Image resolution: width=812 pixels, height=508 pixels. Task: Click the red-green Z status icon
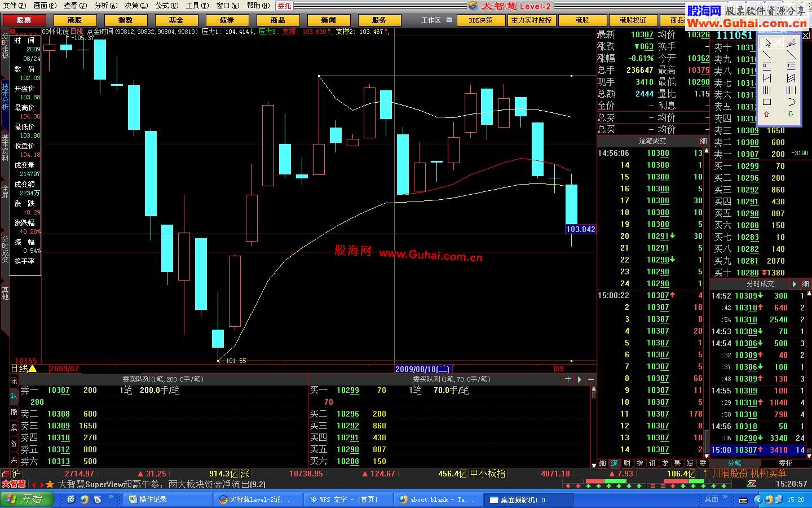point(751,484)
